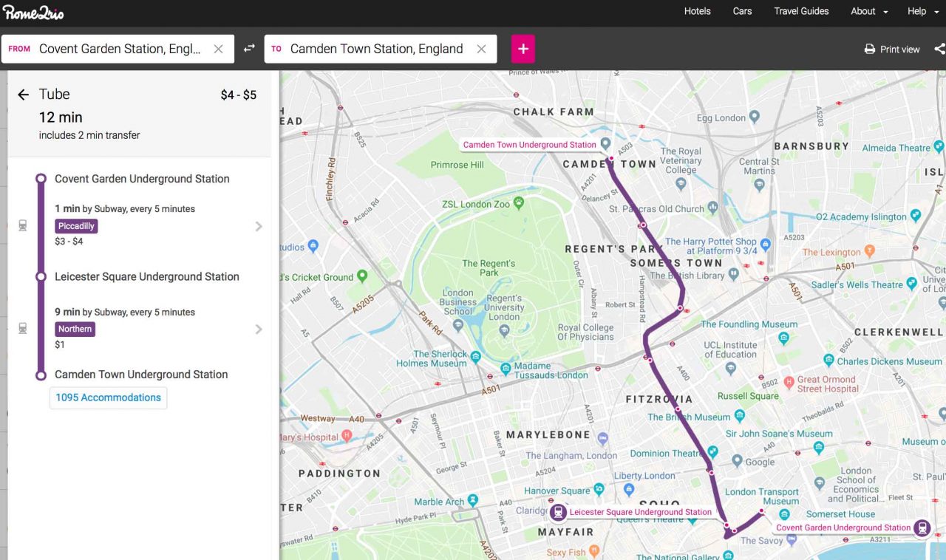The height and width of the screenshot is (560, 946).
Task: Open the About dropdown menu
Action: coord(869,11)
